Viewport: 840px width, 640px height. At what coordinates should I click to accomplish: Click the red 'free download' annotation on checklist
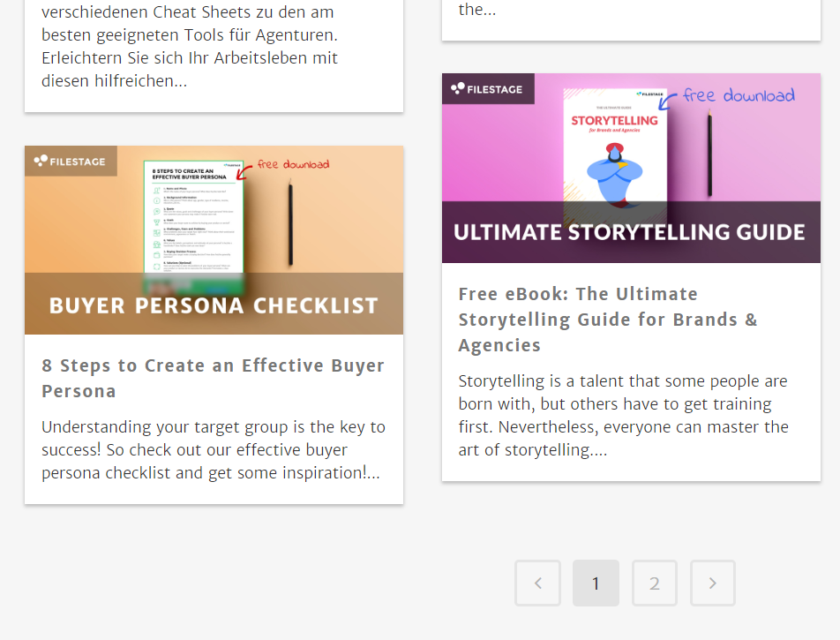[x=293, y=164]
